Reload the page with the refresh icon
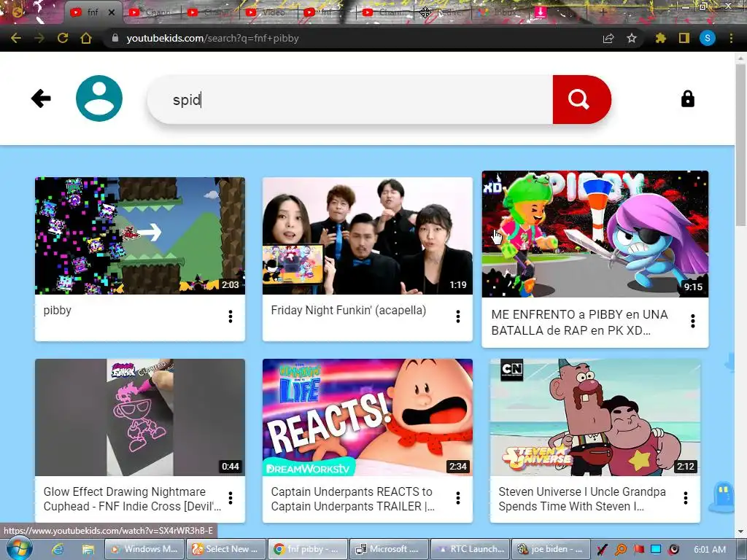Viewport: 747px width, 560px height. point(63,38)
